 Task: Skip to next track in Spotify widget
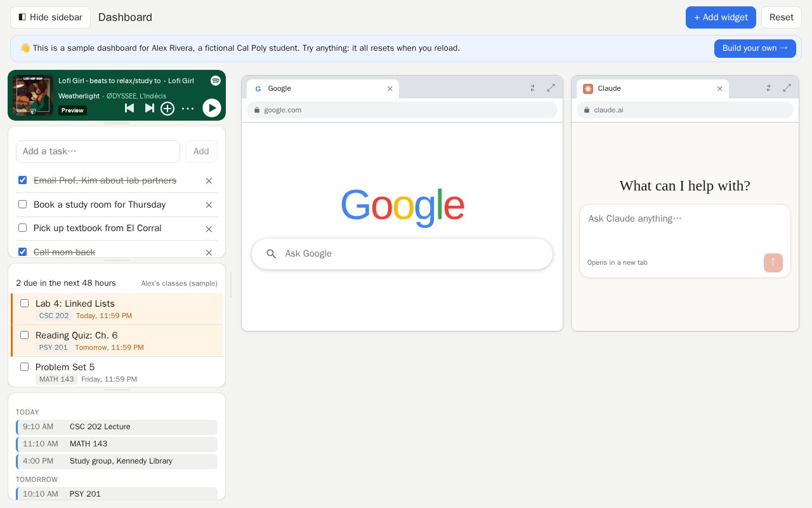pos(150,108)
